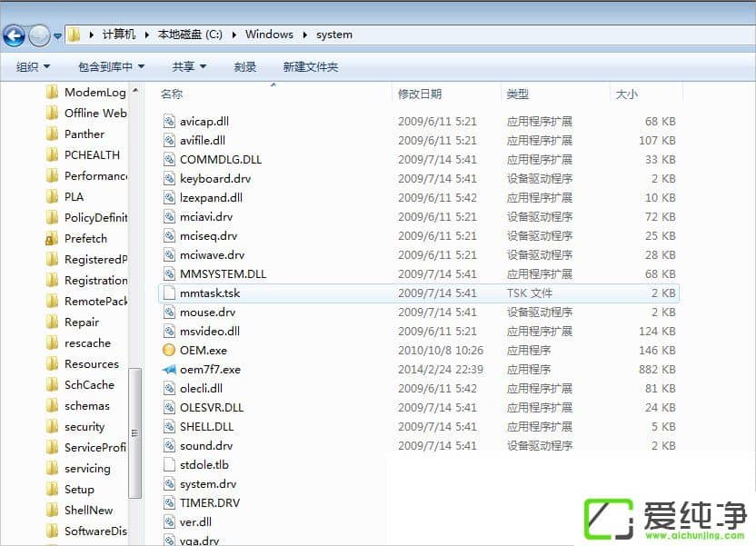Open the 包含到库中 dropdown menu
Screen dimensions: 756x546
(112, 66)
